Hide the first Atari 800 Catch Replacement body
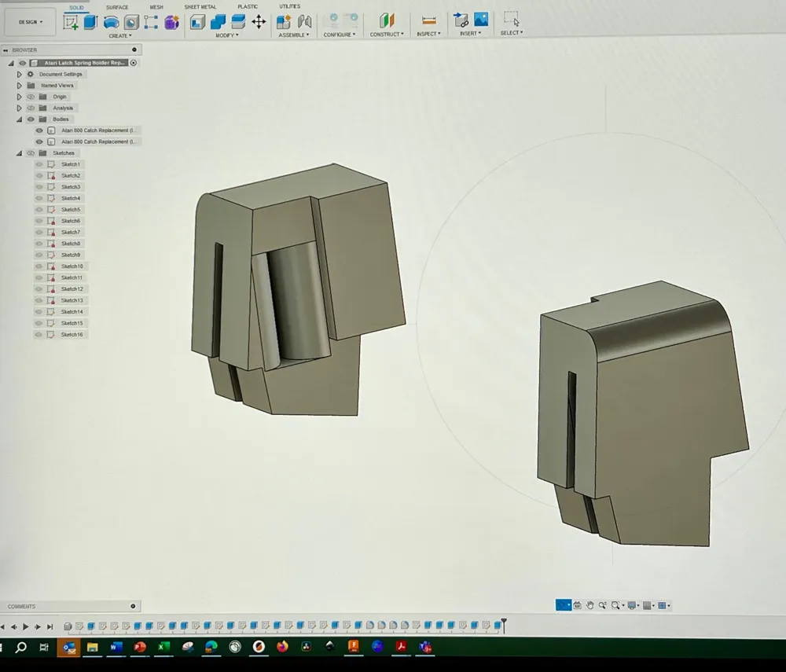 point(39,130)
